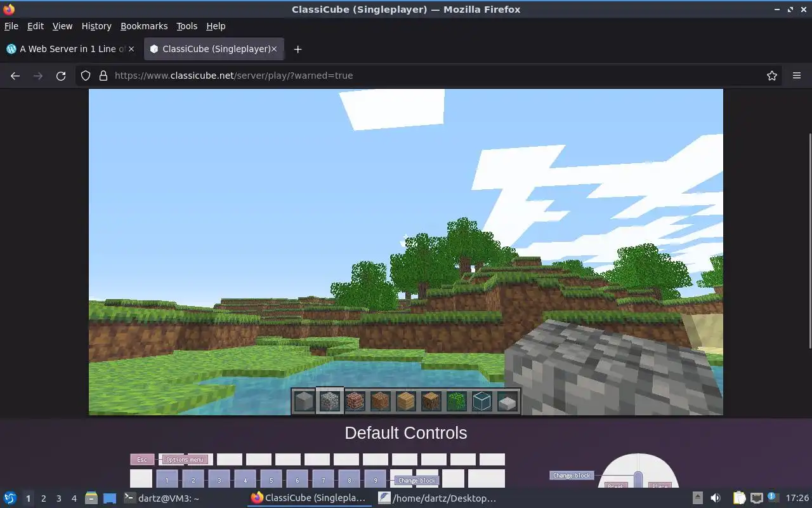Click the site security padlock icon

(x=103, y=76)
